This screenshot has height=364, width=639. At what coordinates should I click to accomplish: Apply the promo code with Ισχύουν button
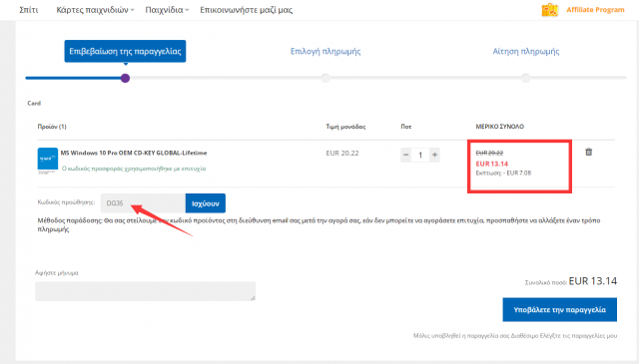(x=206, y=203)
